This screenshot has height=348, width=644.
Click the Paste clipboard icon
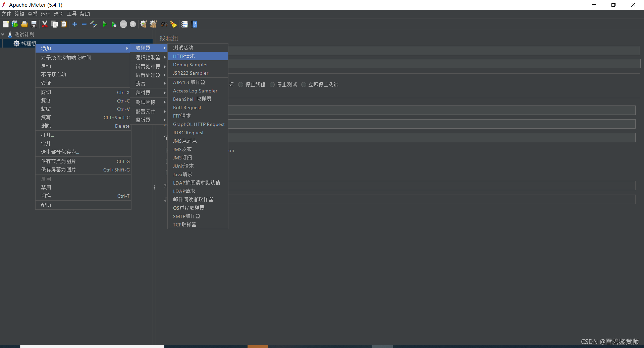pos(64,24)
